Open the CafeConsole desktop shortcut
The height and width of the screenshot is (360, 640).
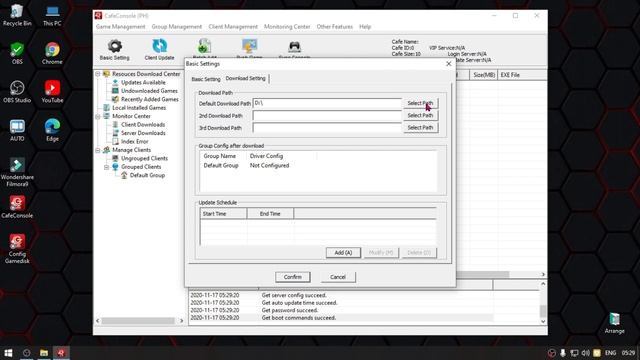coord(17,207)
